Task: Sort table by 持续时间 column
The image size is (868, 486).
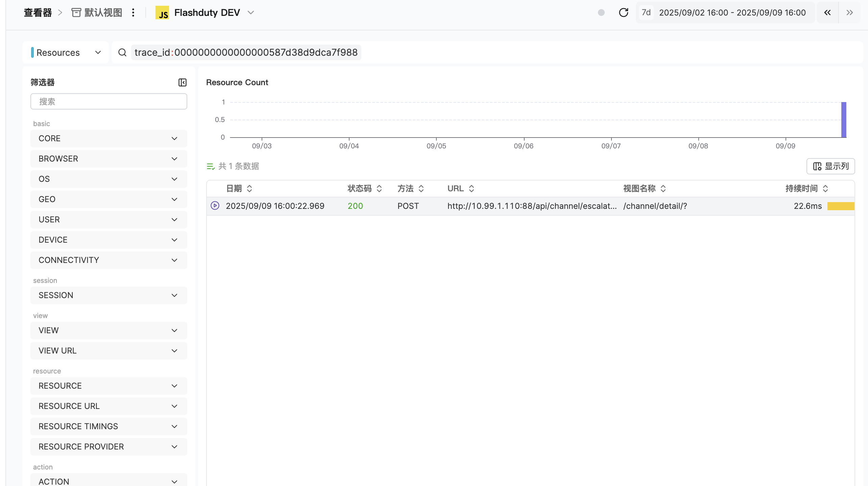Action: click(825, 189)
